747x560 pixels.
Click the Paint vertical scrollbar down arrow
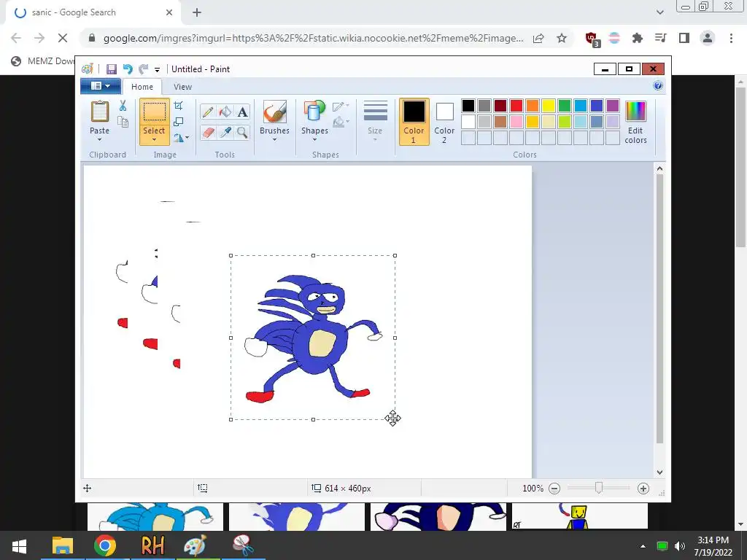pos(659,472)
